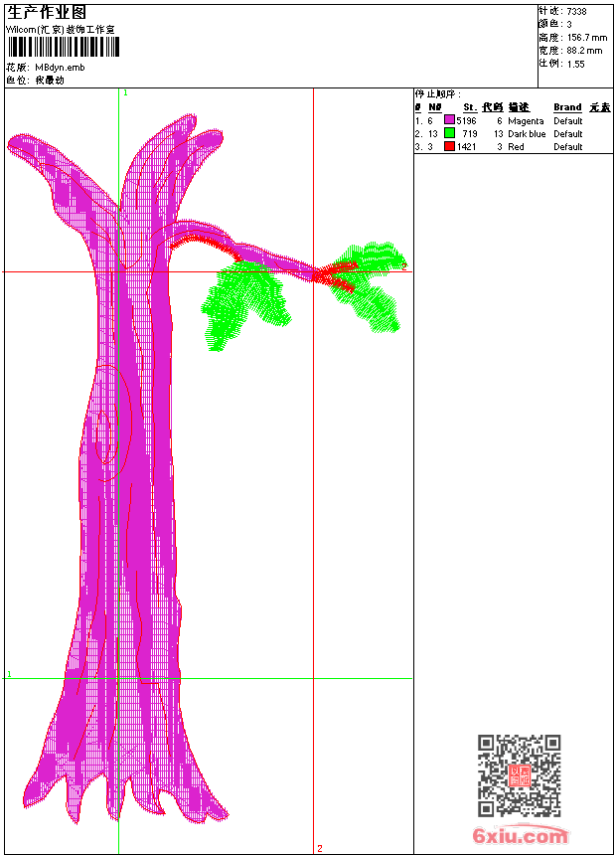Click the 生产作业图 worksheet title
Viewport: 616px width, 855px height.
pyautogui.click(x=47, y=12)
